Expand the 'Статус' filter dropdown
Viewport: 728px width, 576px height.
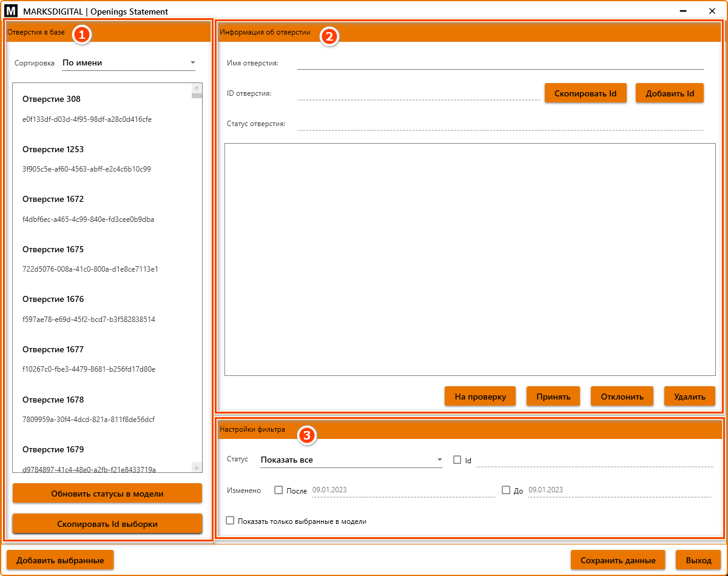click(351, 460)
